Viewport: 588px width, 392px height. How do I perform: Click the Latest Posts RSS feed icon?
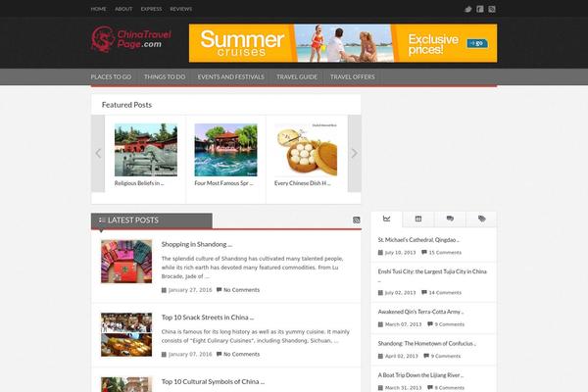[x=357, y=220]
